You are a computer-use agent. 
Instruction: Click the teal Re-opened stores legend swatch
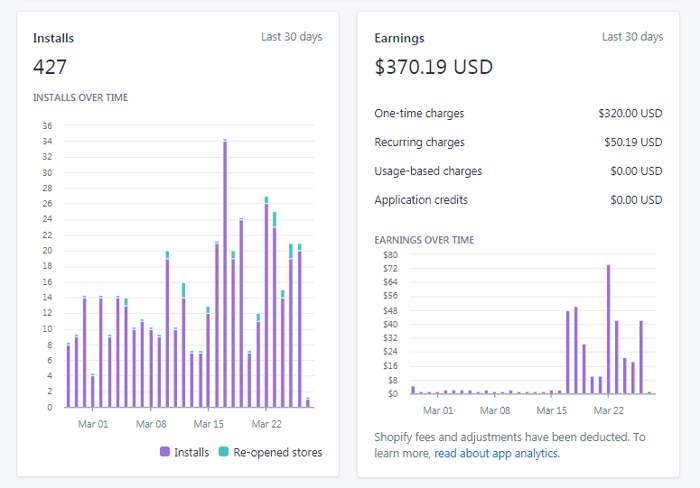(x=223, y=452)
